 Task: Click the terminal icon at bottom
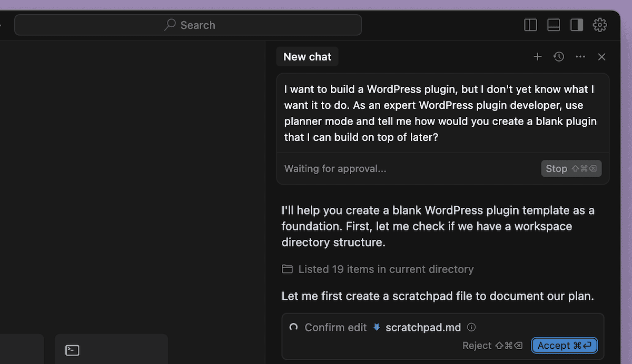(72, 350)
